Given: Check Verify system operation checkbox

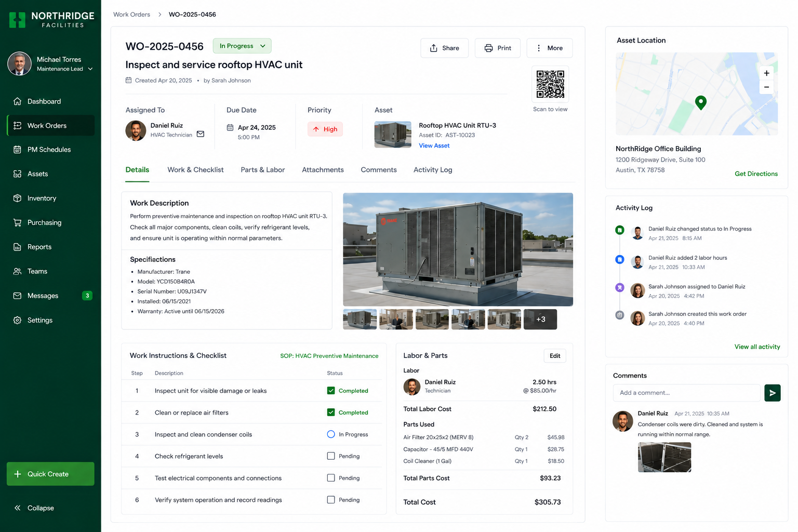Looking at the screenshot, I should [x=331, y=500].
